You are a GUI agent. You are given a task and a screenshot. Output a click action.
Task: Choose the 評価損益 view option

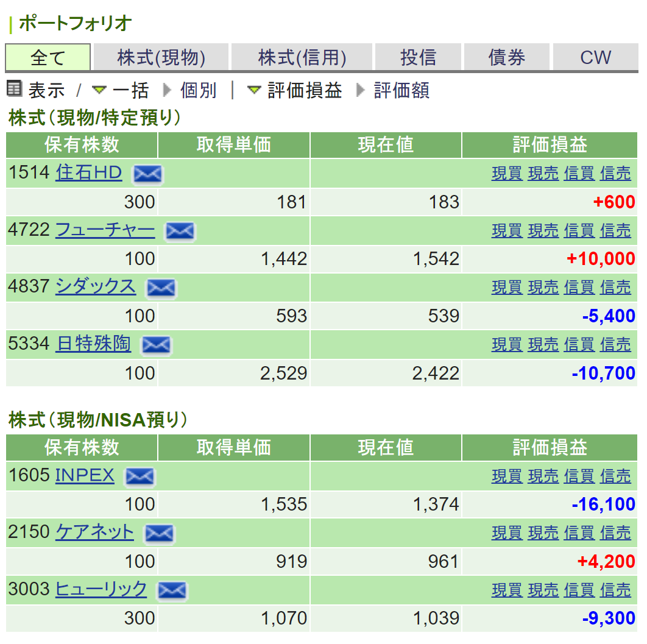tap(305, 90)
